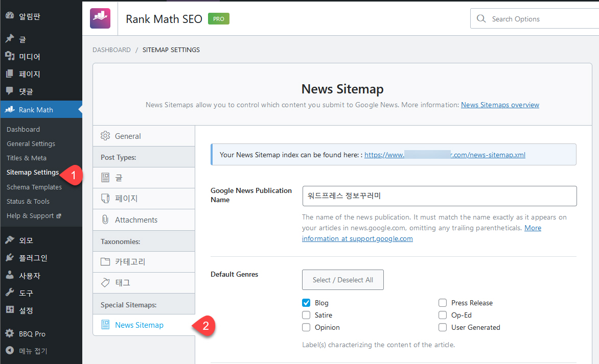The width and height of the screenshot is (599, 364).
Task: Click the 미디어 media icon
Action: [x=10, y=56]
